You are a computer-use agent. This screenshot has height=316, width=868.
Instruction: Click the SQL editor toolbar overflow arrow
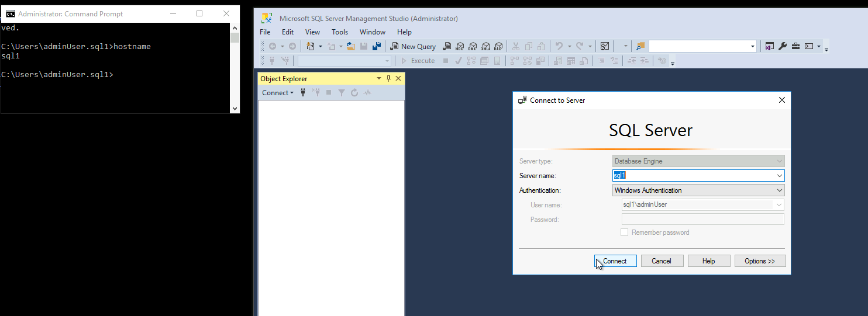click(x=673, y=63)
